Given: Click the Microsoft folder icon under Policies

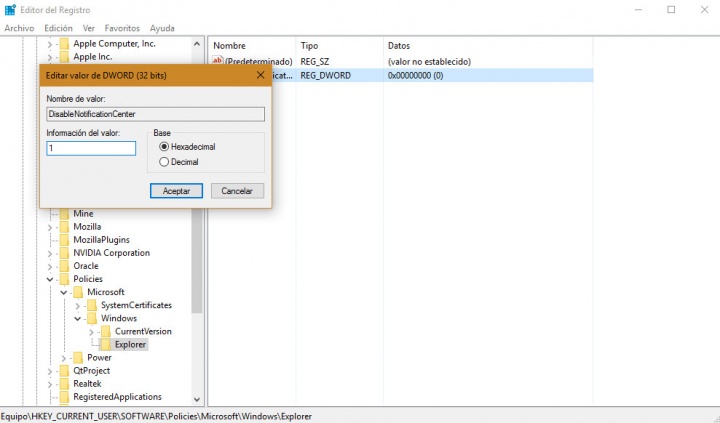Looking at the screenshot, I should 78,292.
